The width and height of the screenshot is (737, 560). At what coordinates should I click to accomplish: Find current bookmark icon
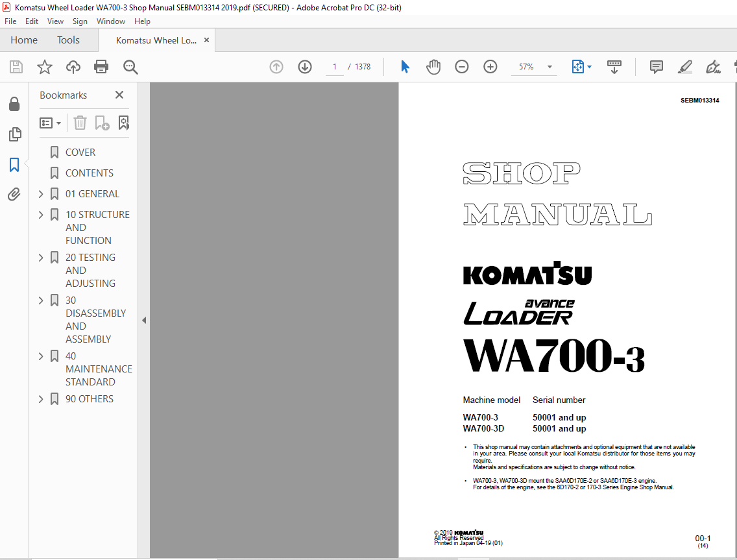(124, 123)
